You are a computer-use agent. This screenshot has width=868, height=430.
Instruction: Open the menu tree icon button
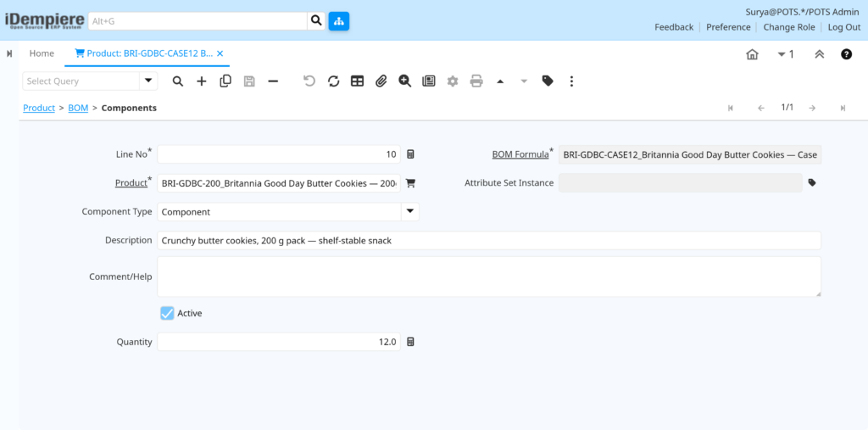click(339, 21)
